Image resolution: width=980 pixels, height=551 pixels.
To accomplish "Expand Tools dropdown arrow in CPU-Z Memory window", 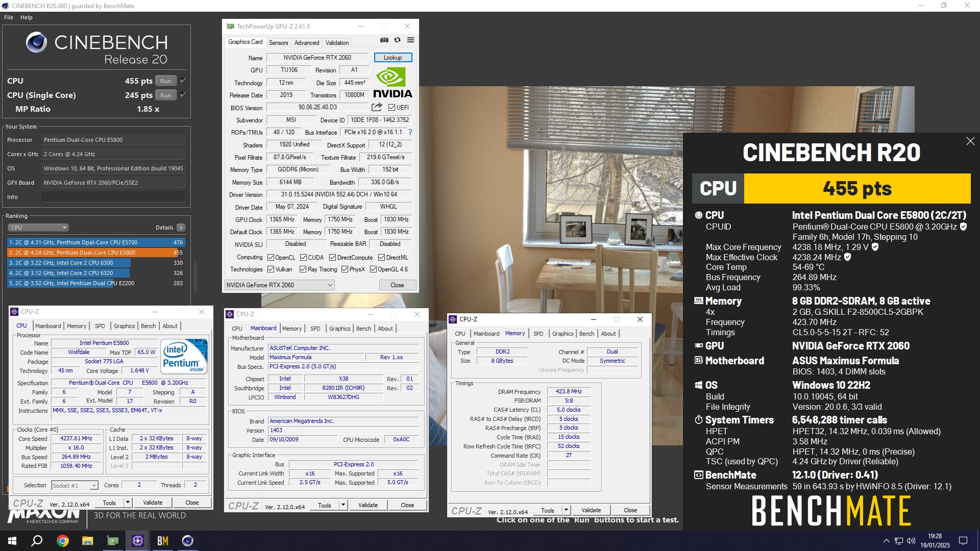I will [566, 510].
